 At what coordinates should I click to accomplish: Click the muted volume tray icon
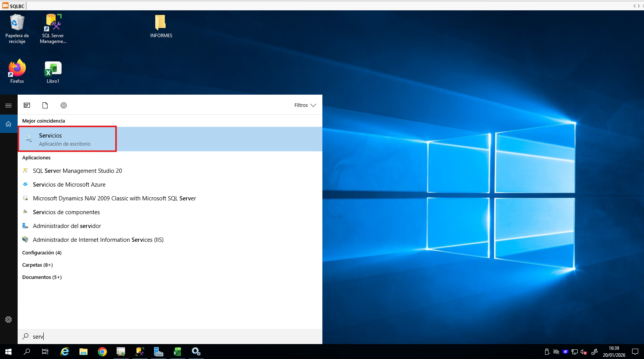click(x=584, y=352)
